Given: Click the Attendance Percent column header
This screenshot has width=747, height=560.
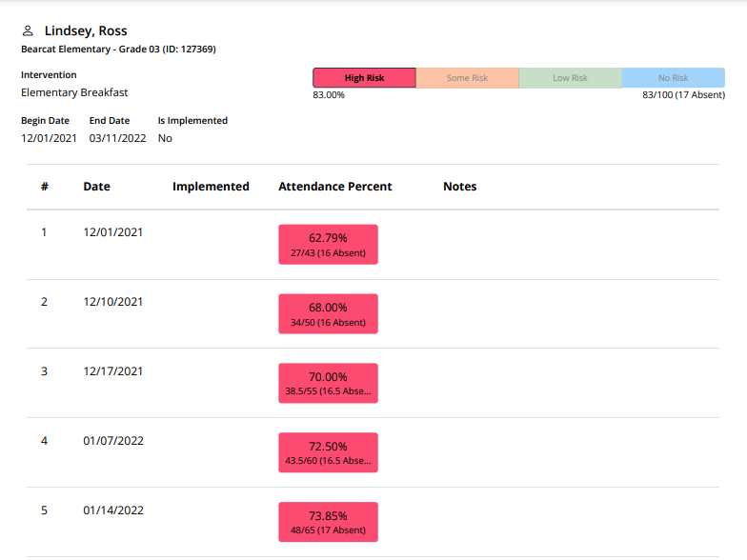Looking at the screenshot, I should coord(334,187).
